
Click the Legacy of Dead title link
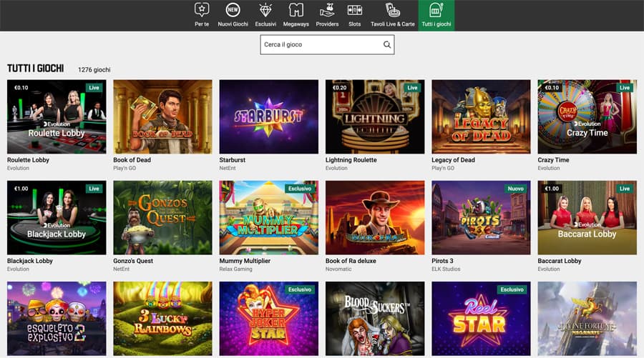click(453, 160)
